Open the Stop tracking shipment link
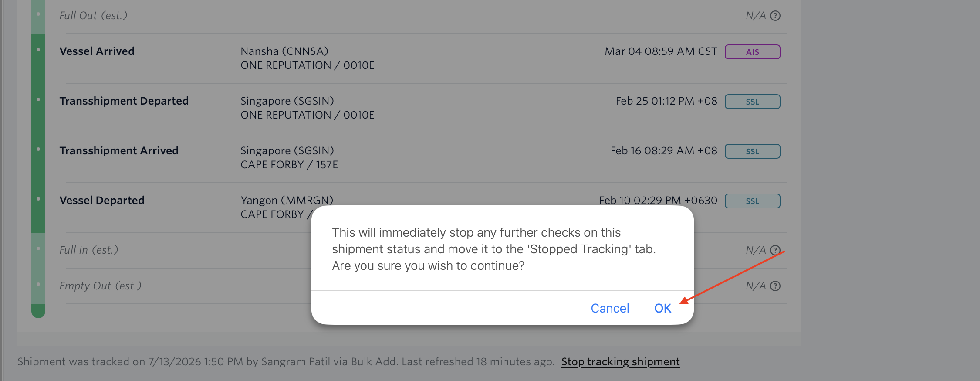Screen dimensions: 980x381 620,361
